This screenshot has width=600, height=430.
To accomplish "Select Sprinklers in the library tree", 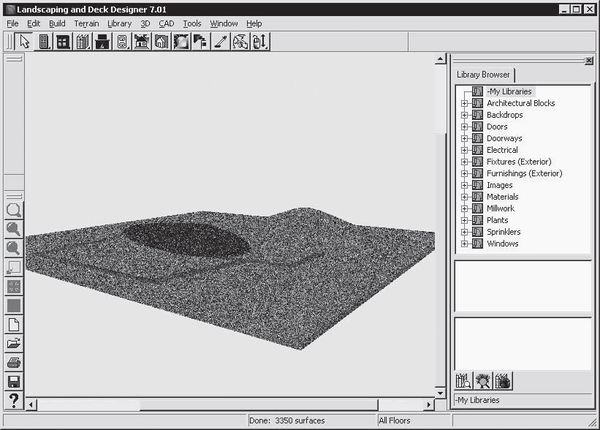I will coord(505,232).
